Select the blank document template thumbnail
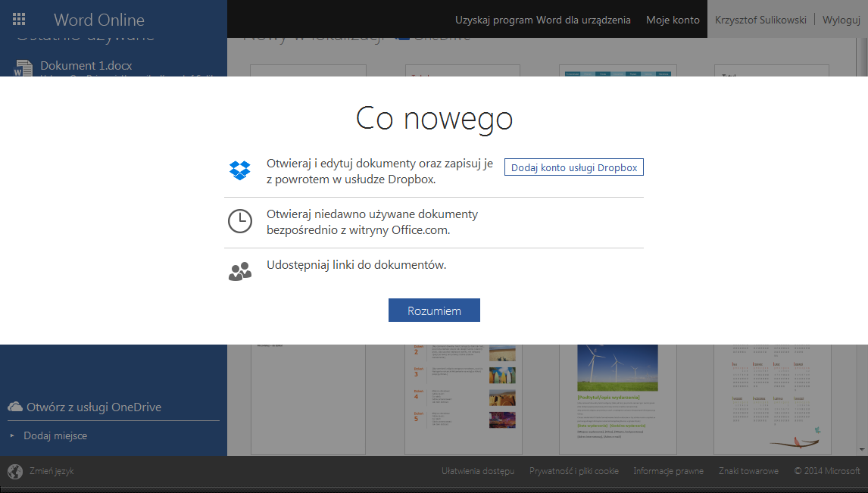The image size is (868, 493). click(x=308, y=399)
